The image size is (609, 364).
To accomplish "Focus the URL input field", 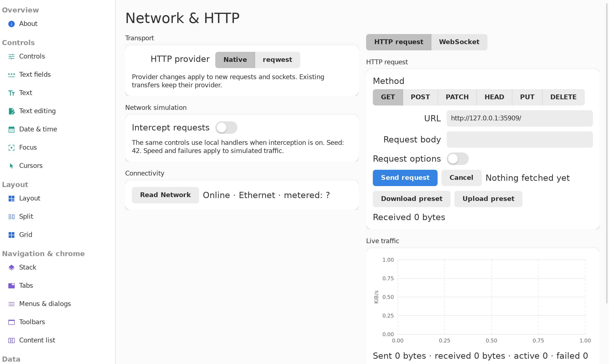I will pos(520,118).
